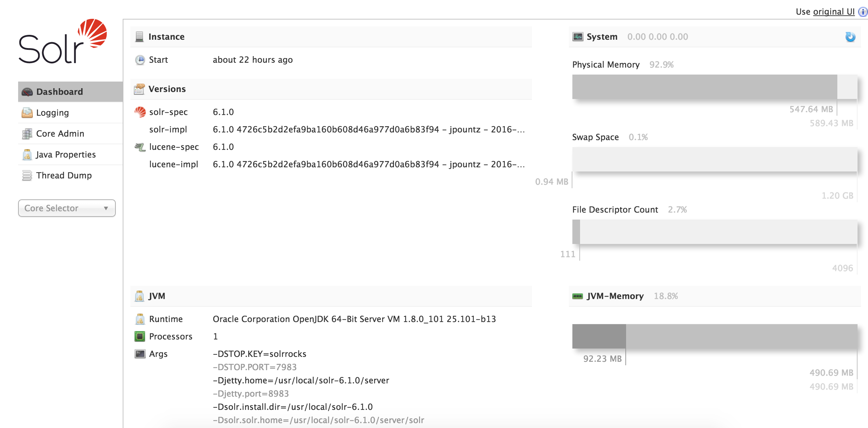The width and height of the screenshot is (868, 428).
Task: Click the -DSTOP.PORT=7983 argument
Action: (x=255, y=367)
